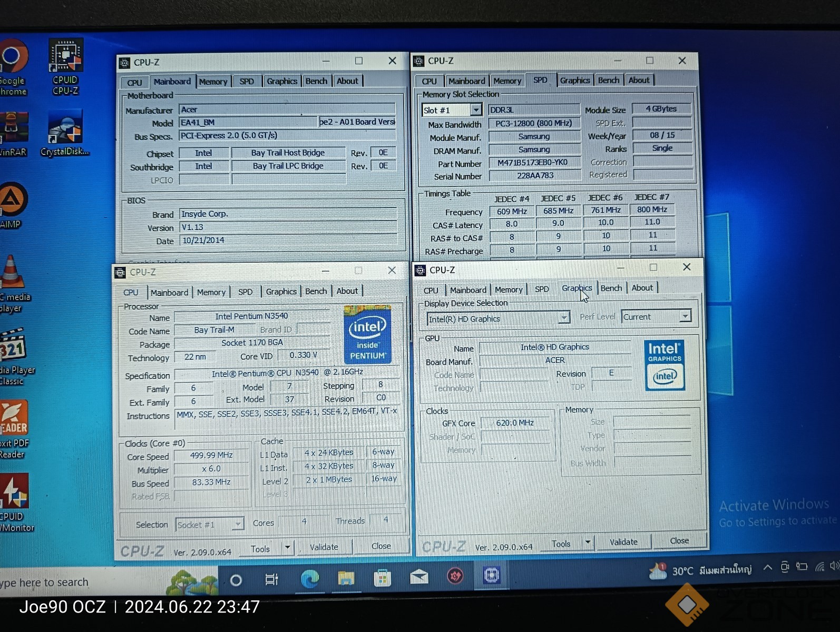840x632 pixels.
Task: Click the Cortana circle taskbar icon
Action: pyautogui.click(x=236, y=580)
